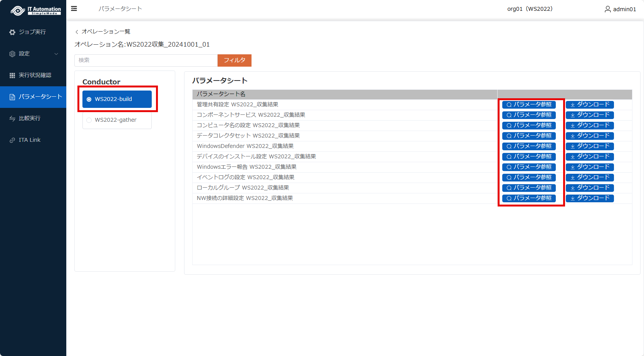Click the arrows icon beside 比較実行

pos(12,118)
